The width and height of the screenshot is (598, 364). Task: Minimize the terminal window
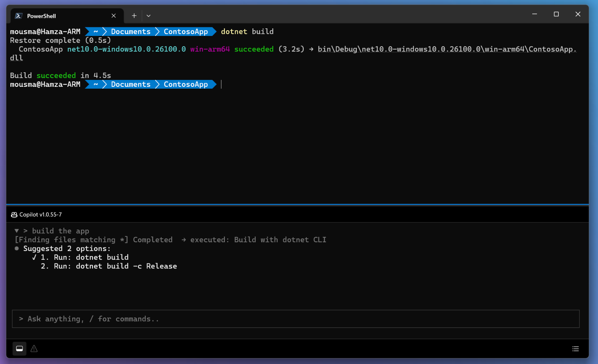pos(534,14)
